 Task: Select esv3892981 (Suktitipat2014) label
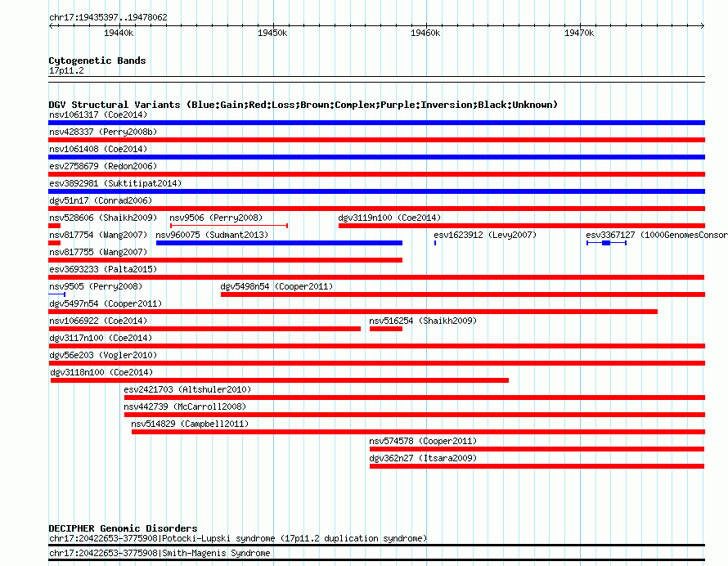(x=115, y=183)
